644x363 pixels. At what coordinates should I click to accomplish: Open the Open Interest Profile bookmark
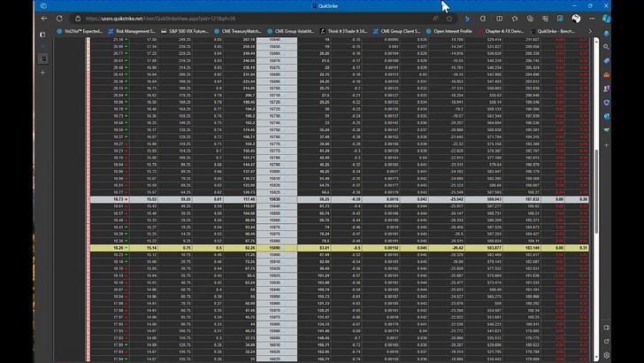tap(448, 31)
